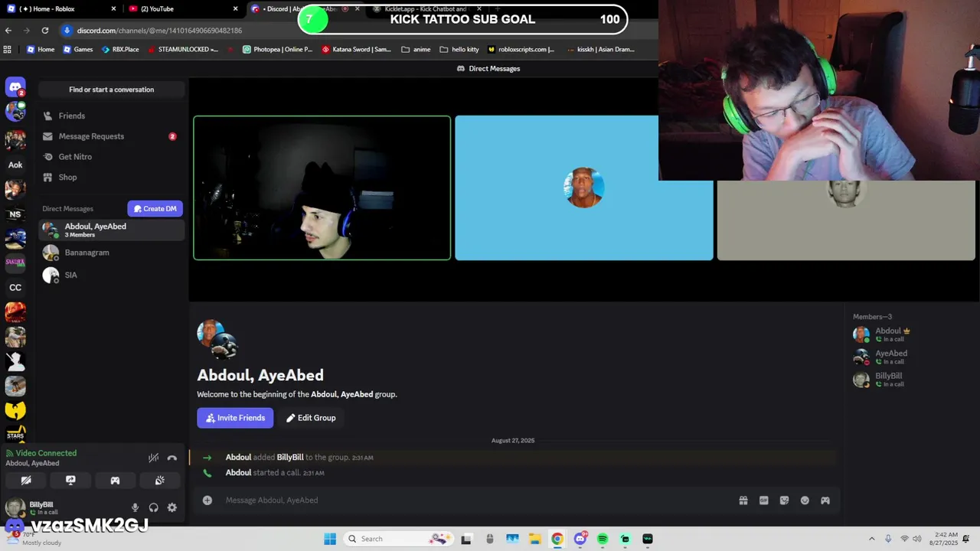This screenshot has width=980, height=551.
Task: Toggle camera in voice panel
Action: (26, 481)
